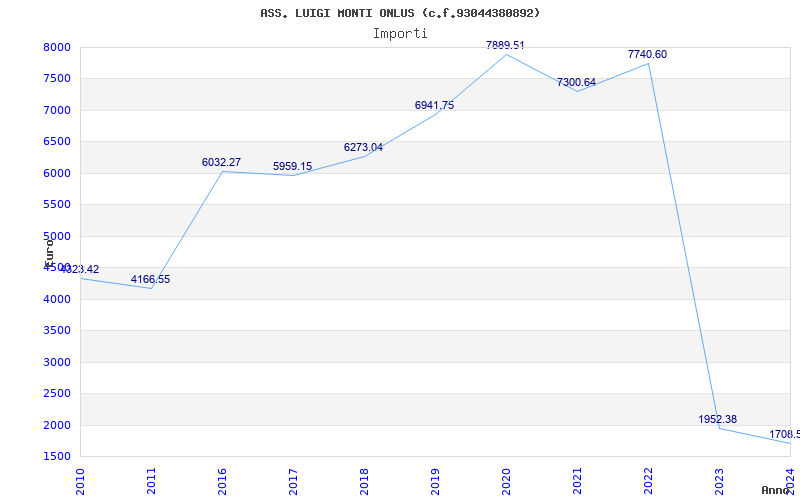Screen dimensions: 800x500
Task: Click the 5500 y-axis tick label
Action: click(57, 205)
